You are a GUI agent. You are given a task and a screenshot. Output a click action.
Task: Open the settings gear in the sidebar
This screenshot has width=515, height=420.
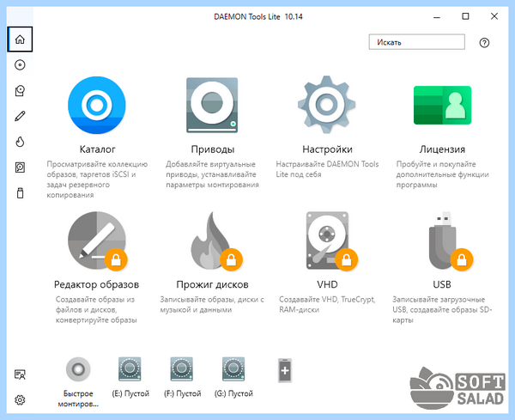pyautogui.click(x=20, y=400)
